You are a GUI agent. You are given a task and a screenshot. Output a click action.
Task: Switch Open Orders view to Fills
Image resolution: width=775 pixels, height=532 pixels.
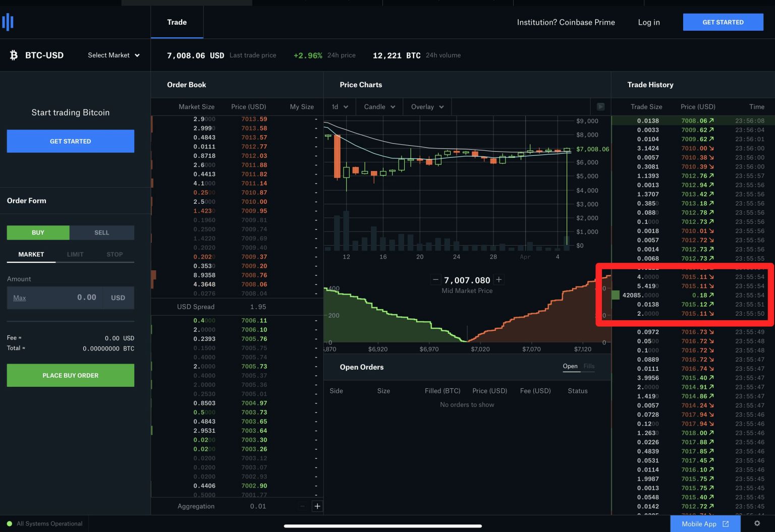click(589, 366)
